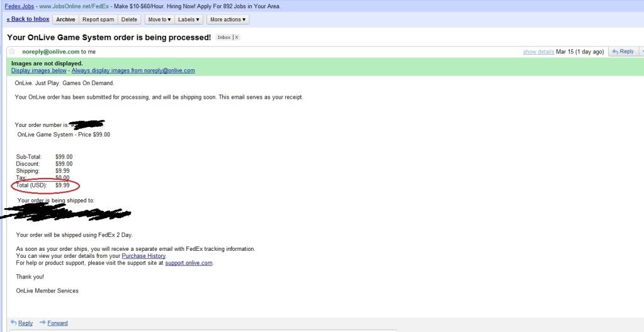Viewport: 644px width, 332px height.
Task: Open www.JobsOnline.net/FedEx ad URL
Action: [74, 6]
